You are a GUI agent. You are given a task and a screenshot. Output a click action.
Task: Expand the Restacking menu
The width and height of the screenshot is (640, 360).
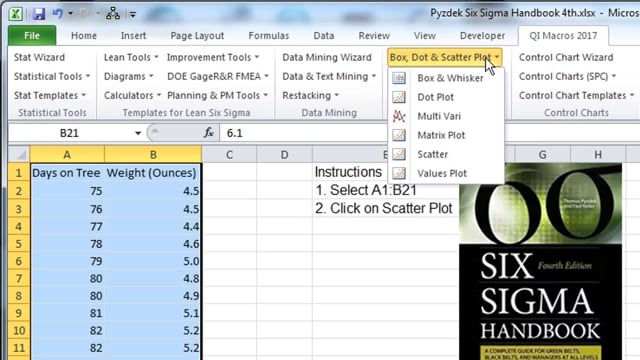[x=310, y=96]
